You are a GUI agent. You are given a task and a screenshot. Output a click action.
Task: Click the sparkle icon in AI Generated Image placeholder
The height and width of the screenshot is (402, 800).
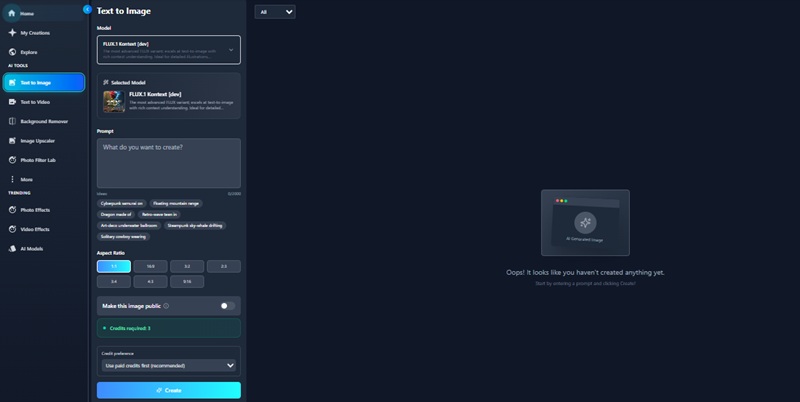pyautogui.click(x=585, y=222)
